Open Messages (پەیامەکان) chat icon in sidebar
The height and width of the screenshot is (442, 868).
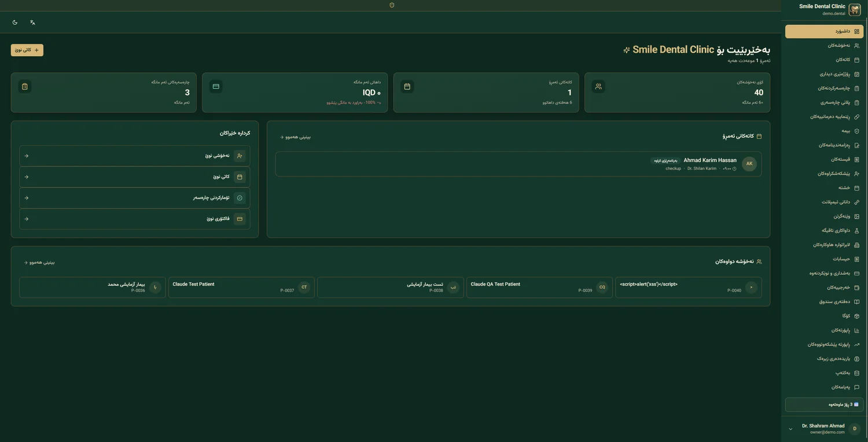(857, 388)
